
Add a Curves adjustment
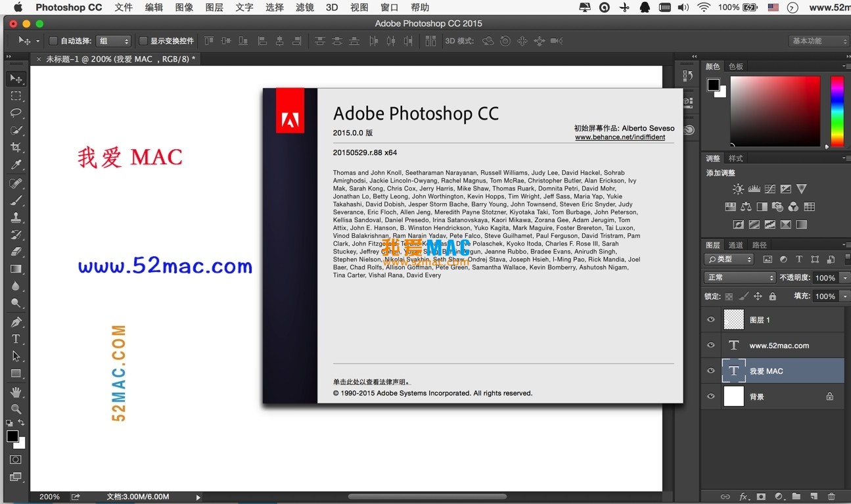770,189
